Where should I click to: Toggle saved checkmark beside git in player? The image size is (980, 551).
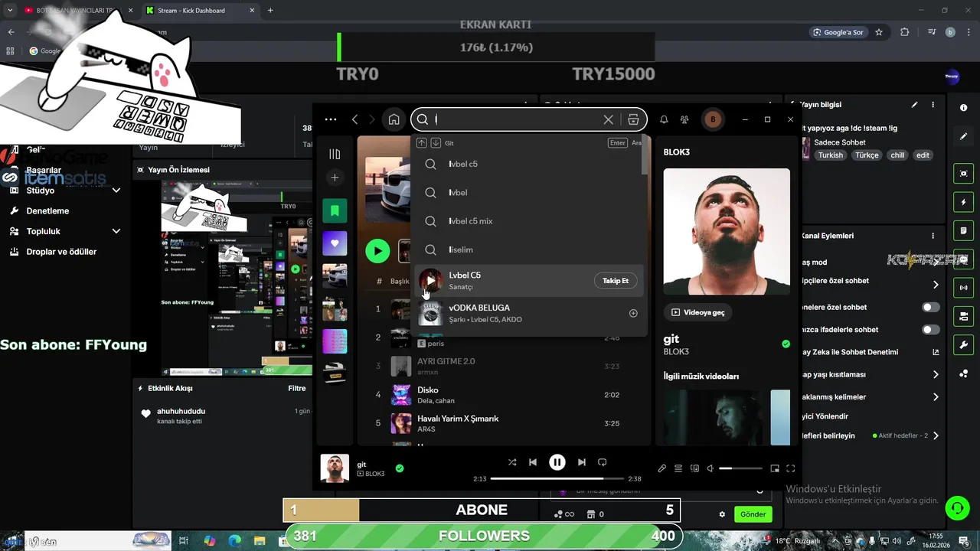400,468
